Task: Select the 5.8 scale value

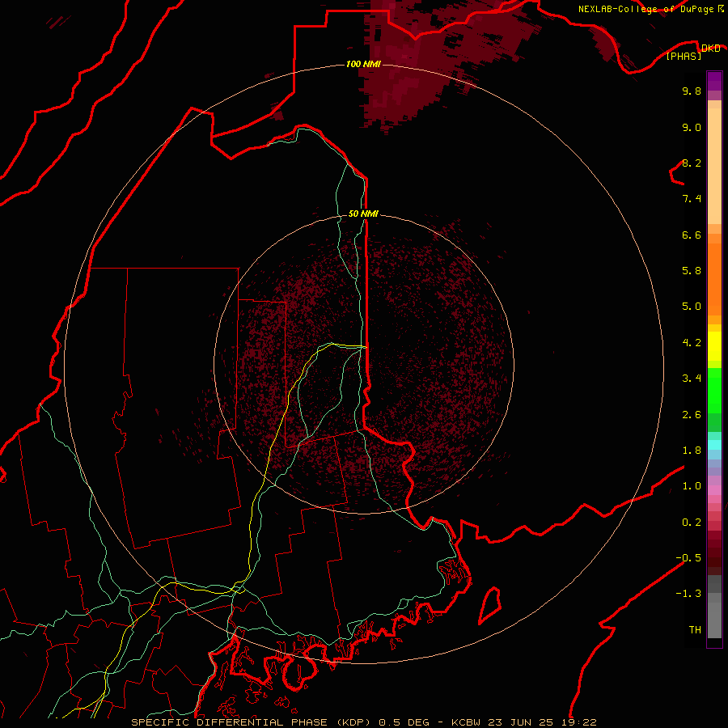Action: 692,271
